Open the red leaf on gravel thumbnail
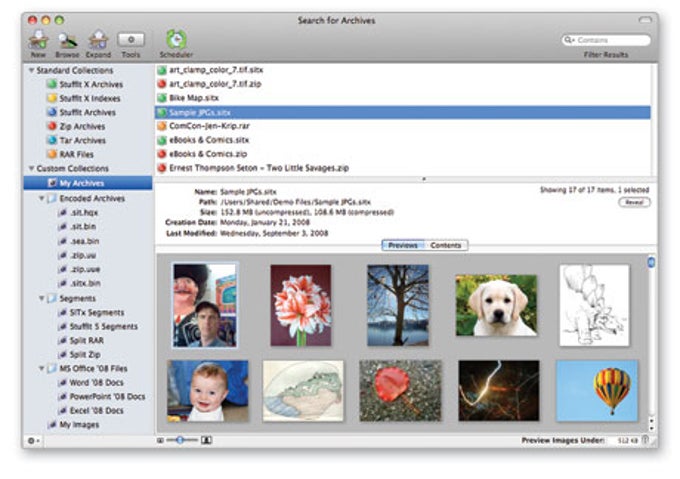 coord(400,391)
